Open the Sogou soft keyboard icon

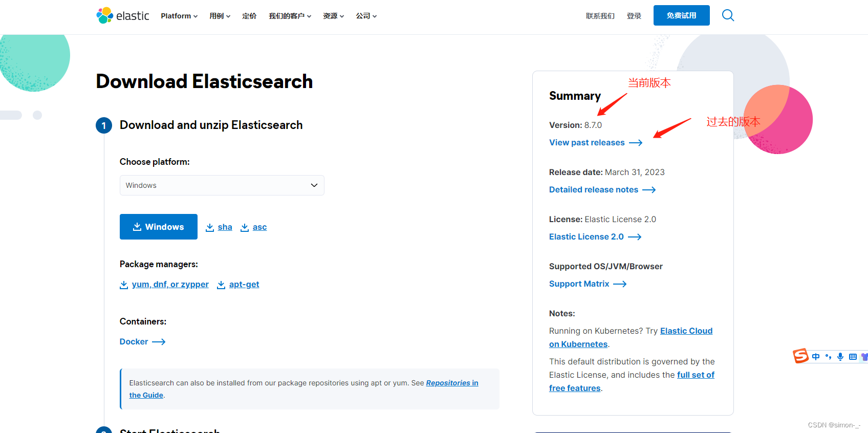(853, 357)
